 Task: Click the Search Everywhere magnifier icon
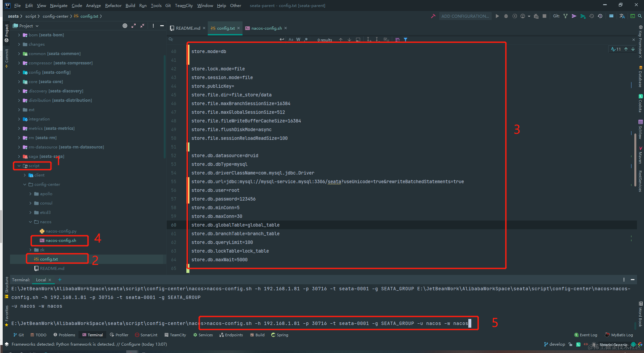pyautogui.click(x=640, y=16)
